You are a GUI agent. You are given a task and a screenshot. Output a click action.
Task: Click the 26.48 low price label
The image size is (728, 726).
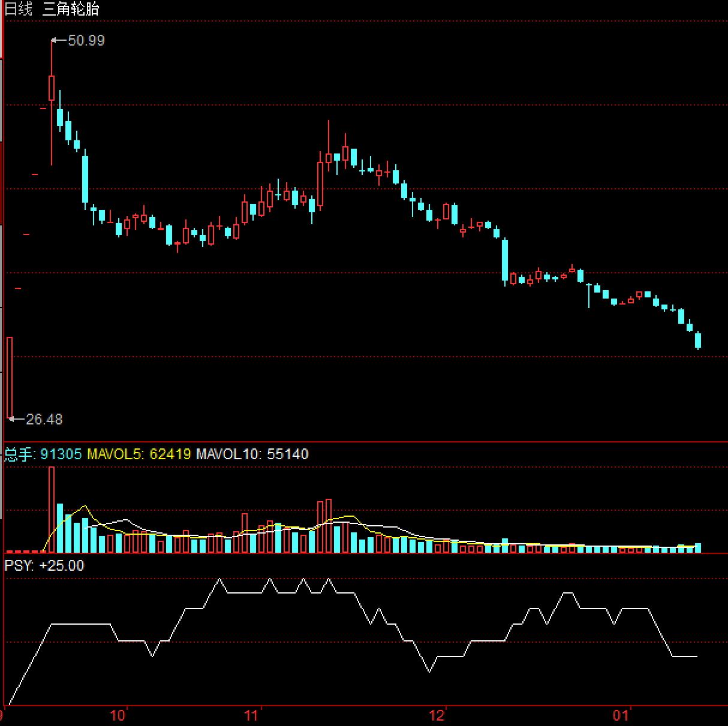point(44,419)
